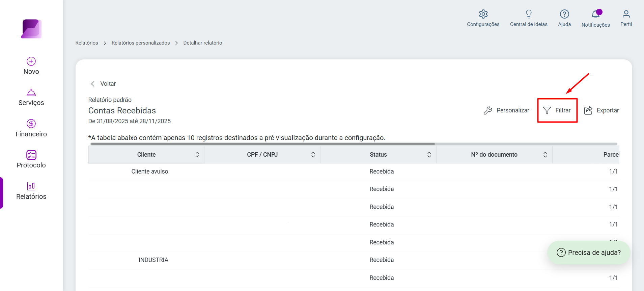Open the Notificações bell icon
The width and height of the screenshot is (644, 291).
[x=596, y=14]
